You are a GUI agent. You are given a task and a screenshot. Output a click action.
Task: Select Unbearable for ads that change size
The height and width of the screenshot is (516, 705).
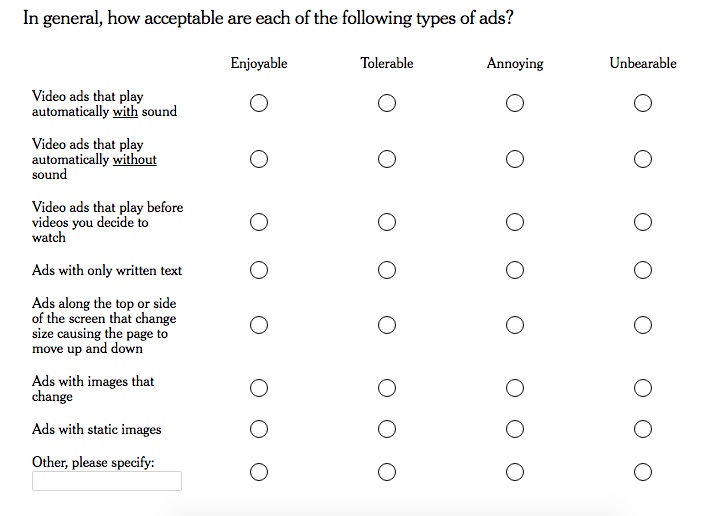[643, 325]
